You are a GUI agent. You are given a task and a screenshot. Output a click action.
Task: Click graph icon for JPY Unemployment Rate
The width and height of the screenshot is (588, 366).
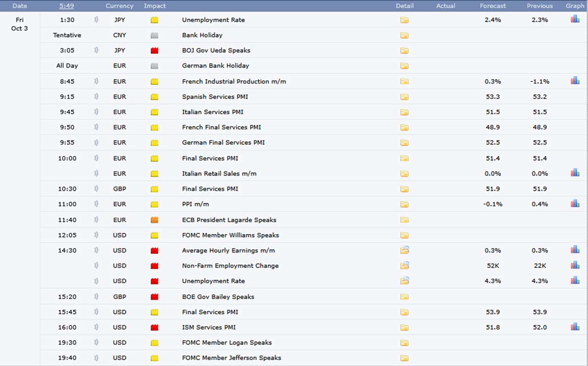click(x=575, y=19)
